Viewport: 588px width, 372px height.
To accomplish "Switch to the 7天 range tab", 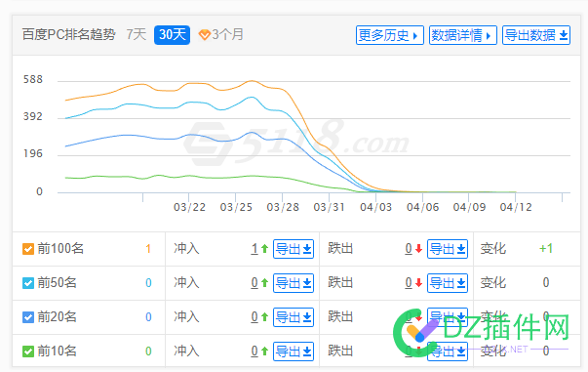I will coord(137,34).
